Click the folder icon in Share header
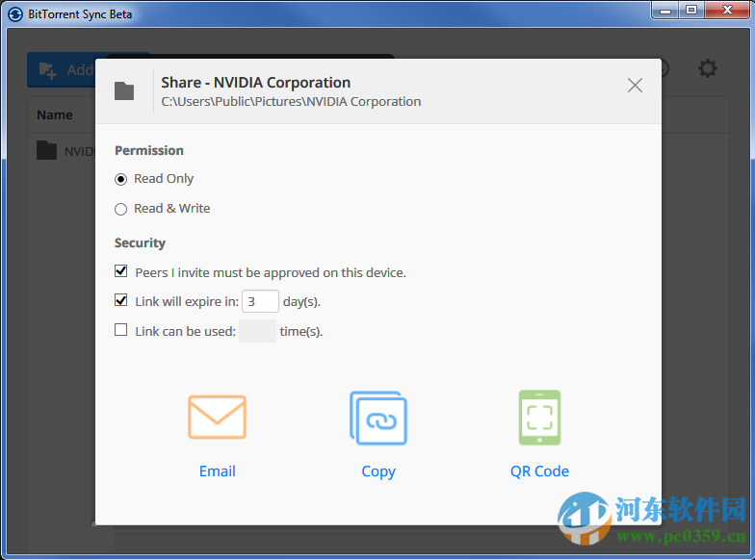The width and height of the screenshot is (755, 560). [x=124, y=90]
